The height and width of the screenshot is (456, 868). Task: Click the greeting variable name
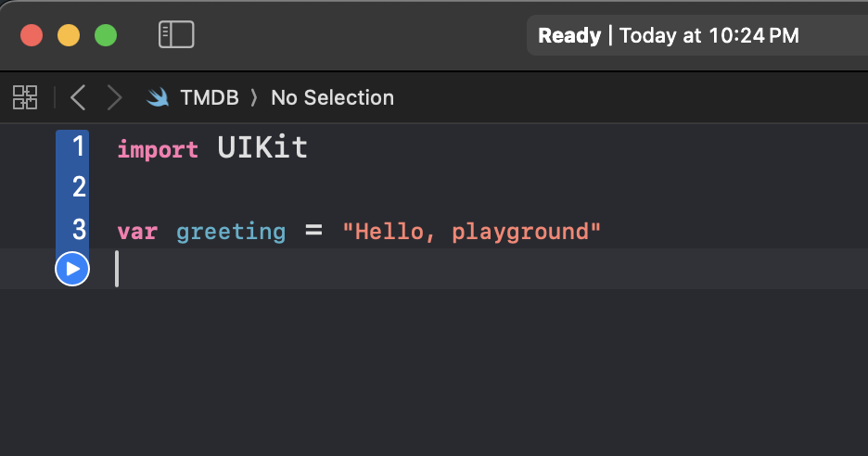[x=231, y=232]
